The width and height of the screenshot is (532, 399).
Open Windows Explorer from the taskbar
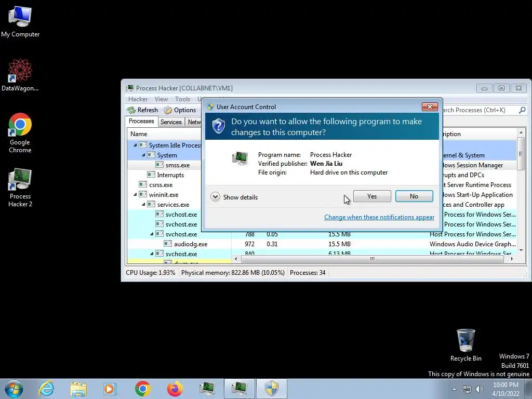point(78,389)
